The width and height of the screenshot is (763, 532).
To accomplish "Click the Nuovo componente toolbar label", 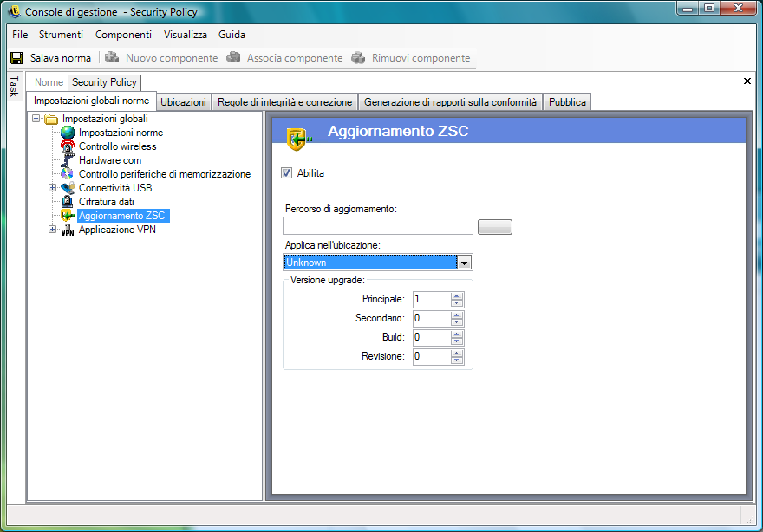I will 172,58.
